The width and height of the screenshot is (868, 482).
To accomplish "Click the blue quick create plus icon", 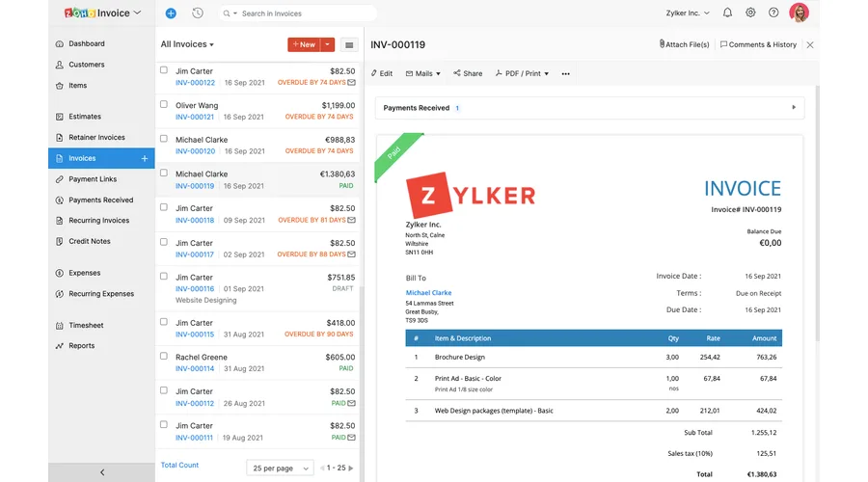I will coord(171,13).
